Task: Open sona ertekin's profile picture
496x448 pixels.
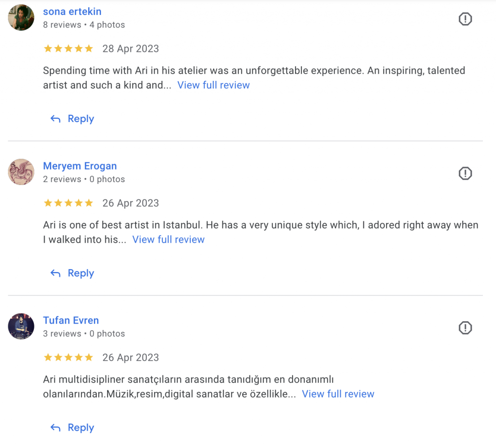Action: [21, 17]
